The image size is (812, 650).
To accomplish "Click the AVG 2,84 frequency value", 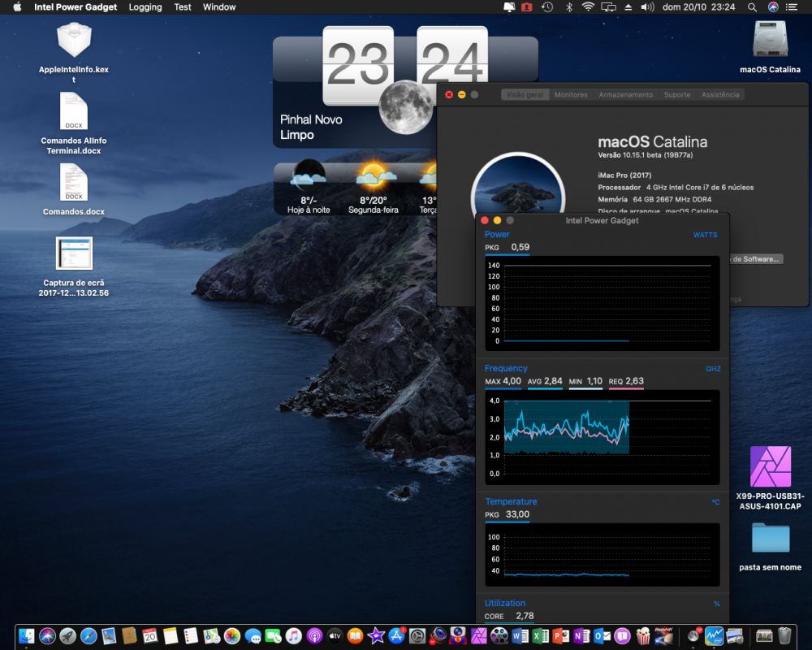I will pyautogui.click(x=545, y=382).
